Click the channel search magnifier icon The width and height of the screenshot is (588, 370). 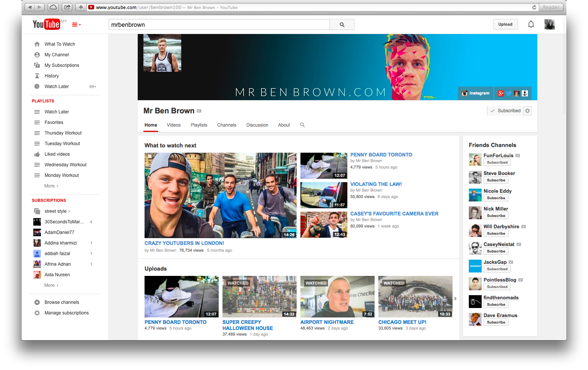point(302,125)
